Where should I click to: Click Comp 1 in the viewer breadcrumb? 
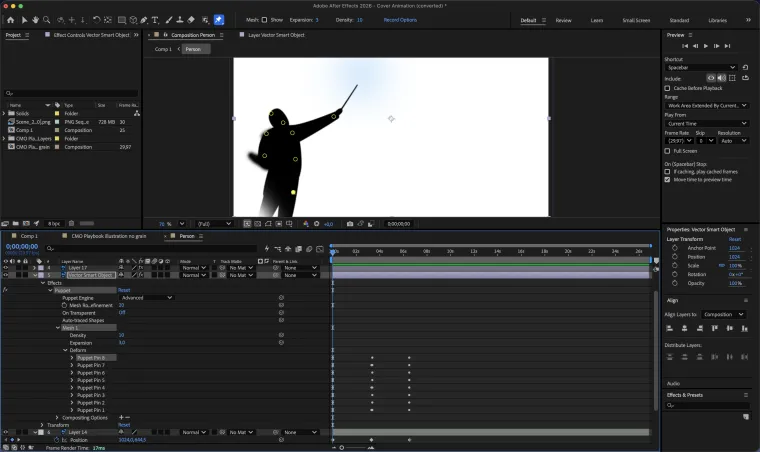pyautogui.click(x=163, y=49)
